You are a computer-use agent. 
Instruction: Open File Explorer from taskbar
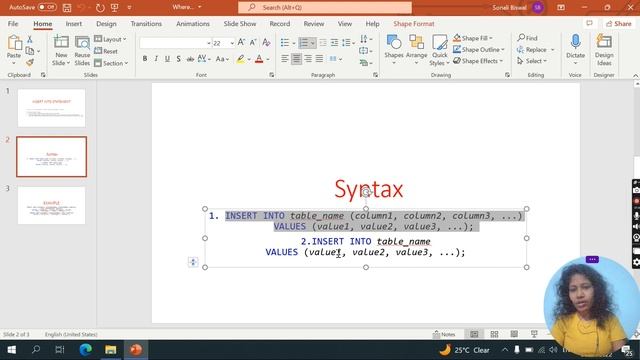pos(111,350)
